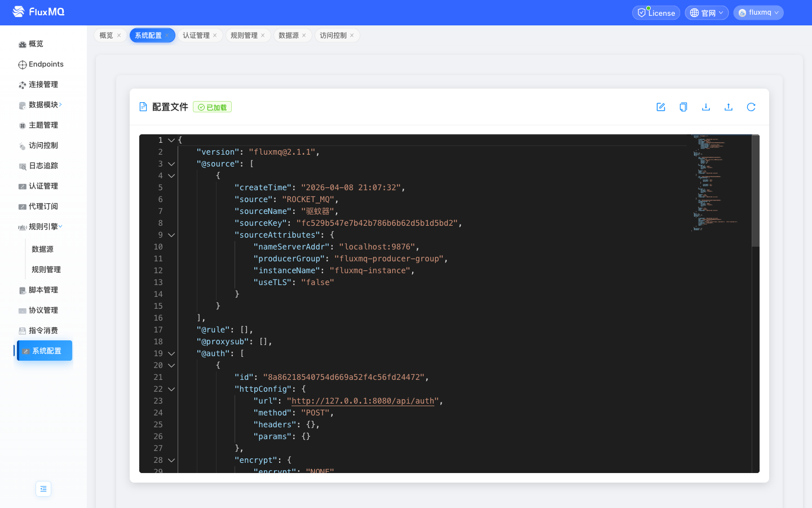Open 概览 in the sidebar
This screenshot has height=508, width=812.
43,44
